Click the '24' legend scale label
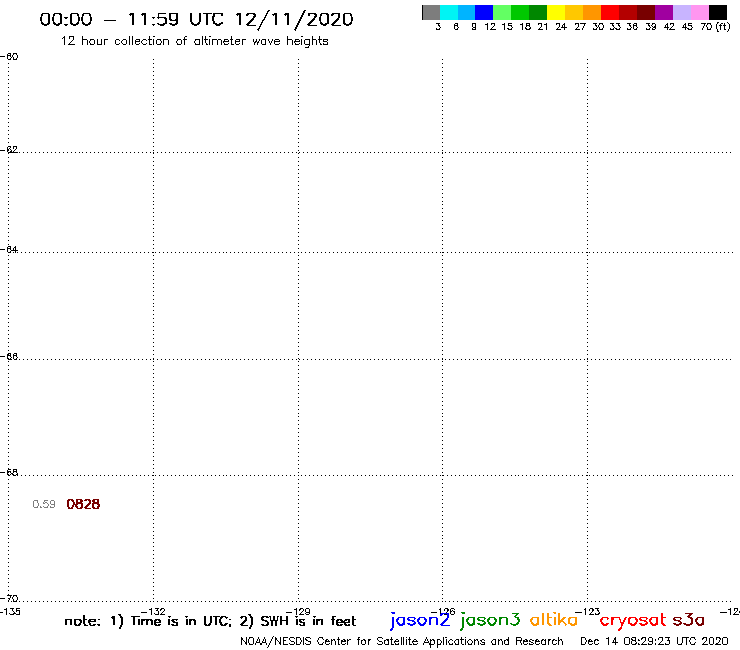This screenshot has height=650, width=740. click(561, 27)
